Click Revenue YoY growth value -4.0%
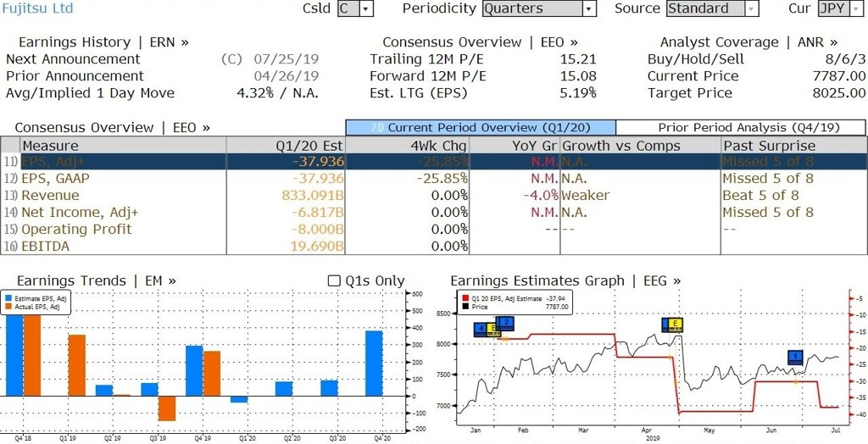The image size is (868, 444). coord(541,196)
